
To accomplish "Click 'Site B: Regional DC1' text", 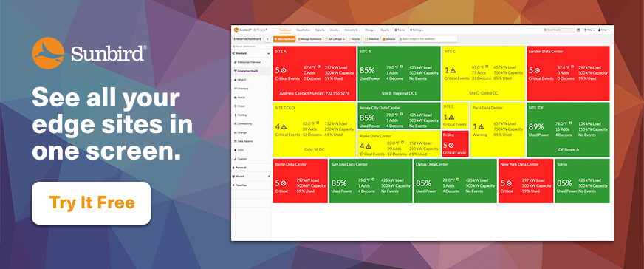I will click(398, 93).
